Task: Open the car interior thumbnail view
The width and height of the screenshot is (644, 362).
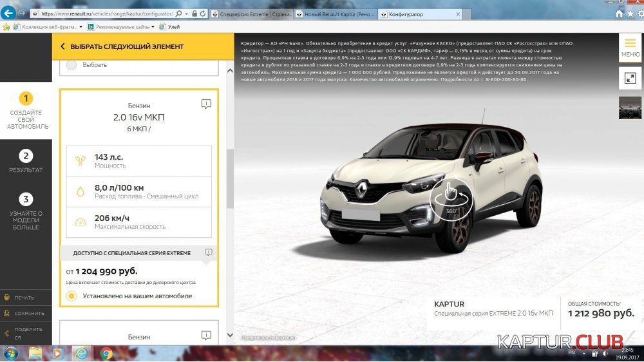Action: [x=630, y=108]
